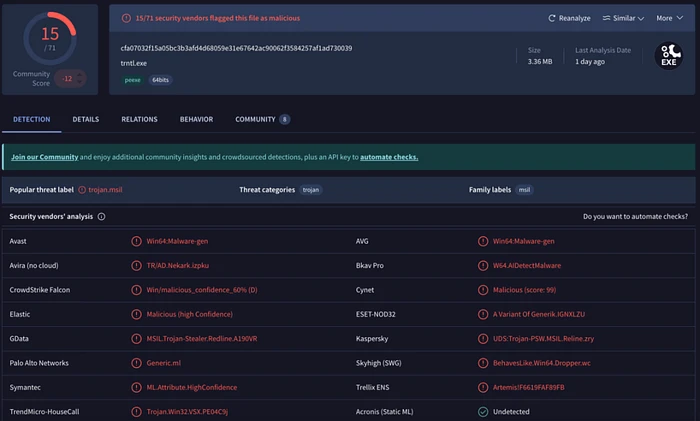Switch to the Details tab

pos(85,119)
